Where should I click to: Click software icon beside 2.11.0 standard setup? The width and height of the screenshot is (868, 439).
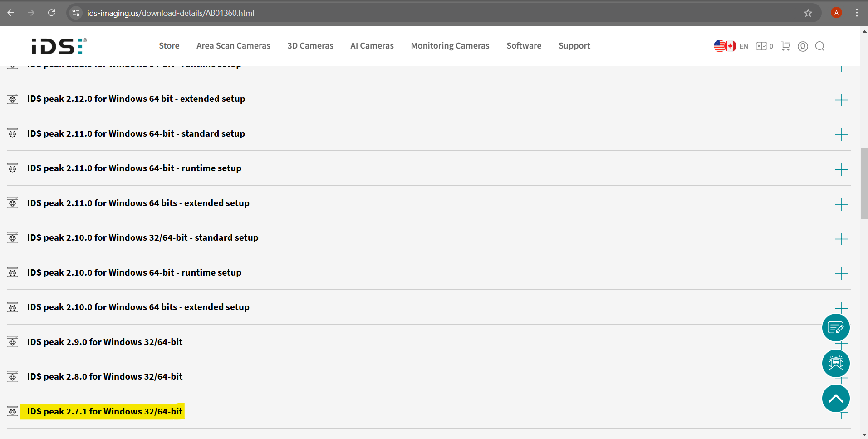click(x=13, y=133)
